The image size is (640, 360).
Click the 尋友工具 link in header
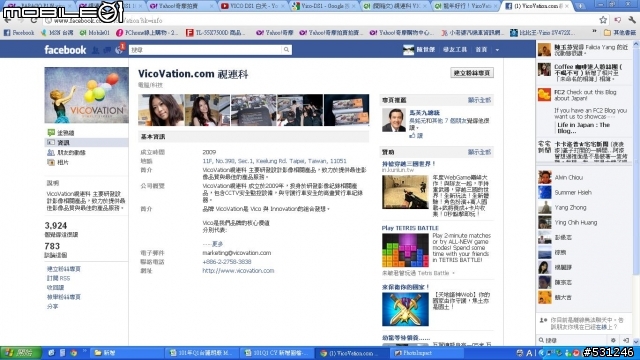pyautogui.click(x=455, y=50)
